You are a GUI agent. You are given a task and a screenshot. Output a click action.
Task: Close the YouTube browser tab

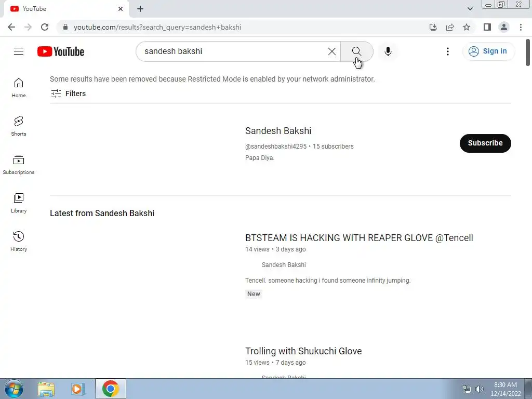click(121, 9)
